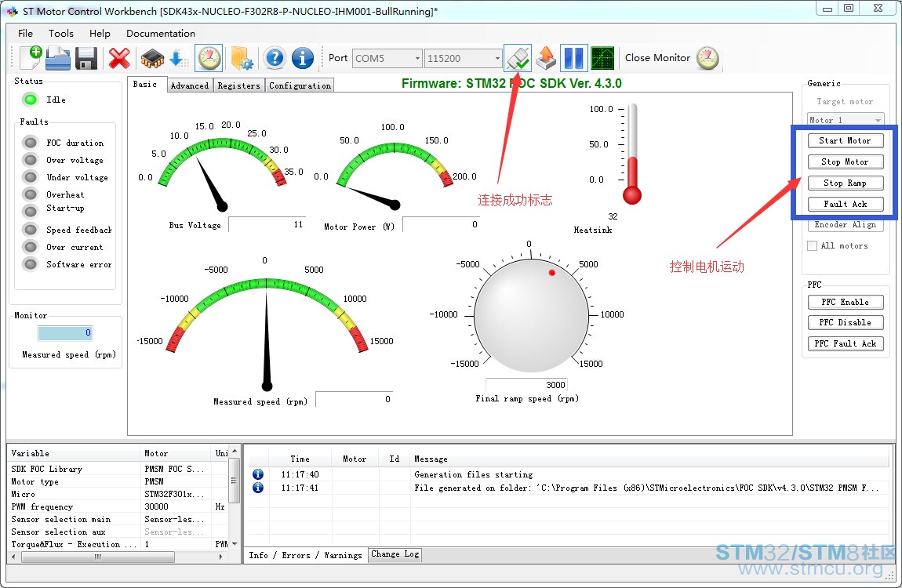The width and height of the screenshot is (902, 588).
Task: Open help with the question mark icon
Action: 275,58
